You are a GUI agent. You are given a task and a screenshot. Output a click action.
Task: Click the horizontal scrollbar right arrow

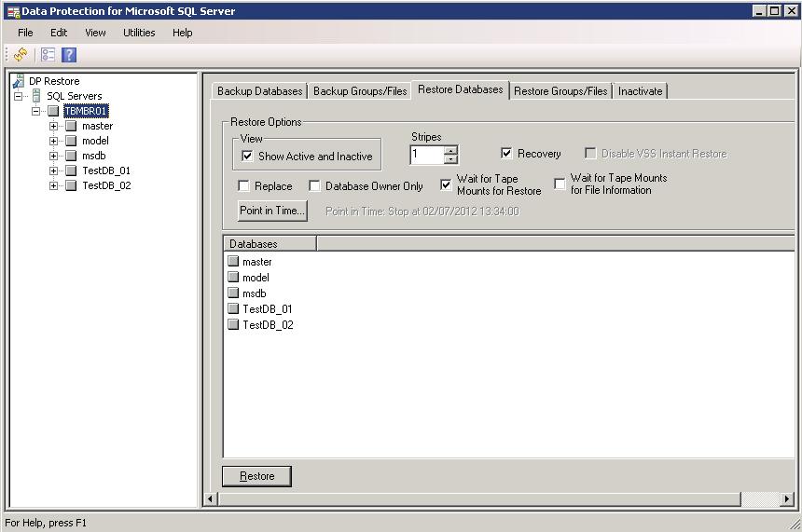[787, 498]
